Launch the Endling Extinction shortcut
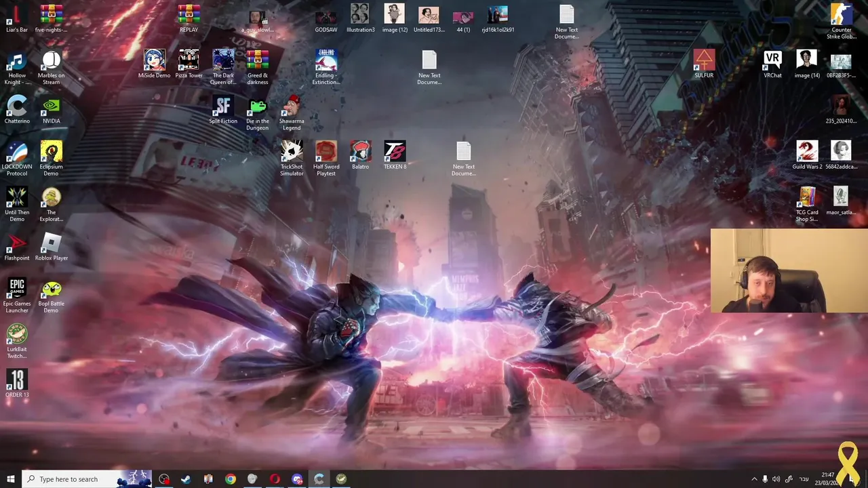Screen dimensions: 868x488 (x=325, y=67)
